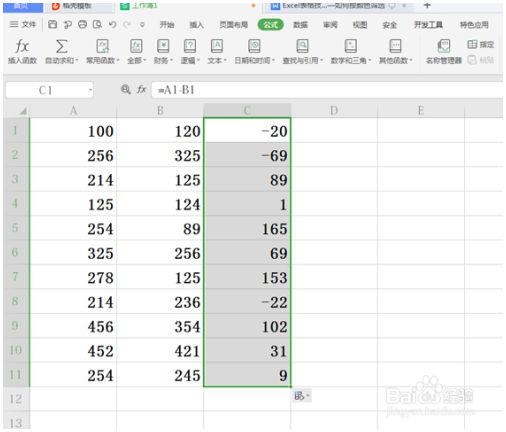Open the AutoSum sigma tool
This screenshot has height=432, width=506.
point(61,46)
